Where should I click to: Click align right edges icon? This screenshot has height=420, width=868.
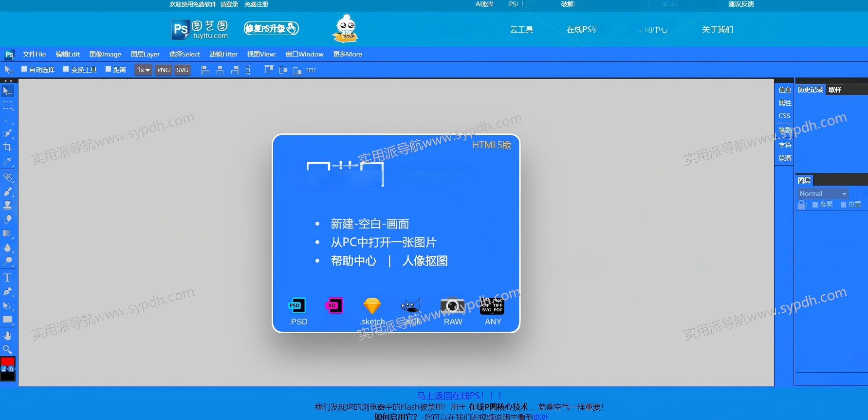click(235, 70)
